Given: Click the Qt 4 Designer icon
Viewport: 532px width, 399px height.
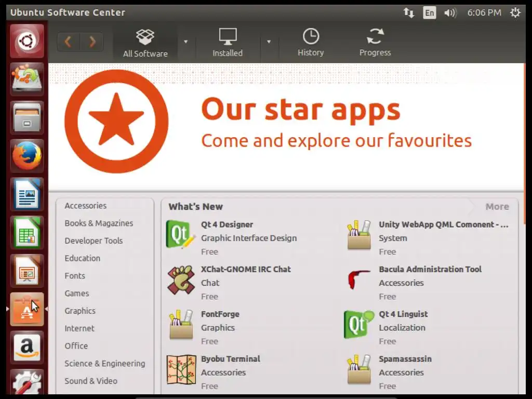Looking at the screenshot, I should click(x=181, y=234).
